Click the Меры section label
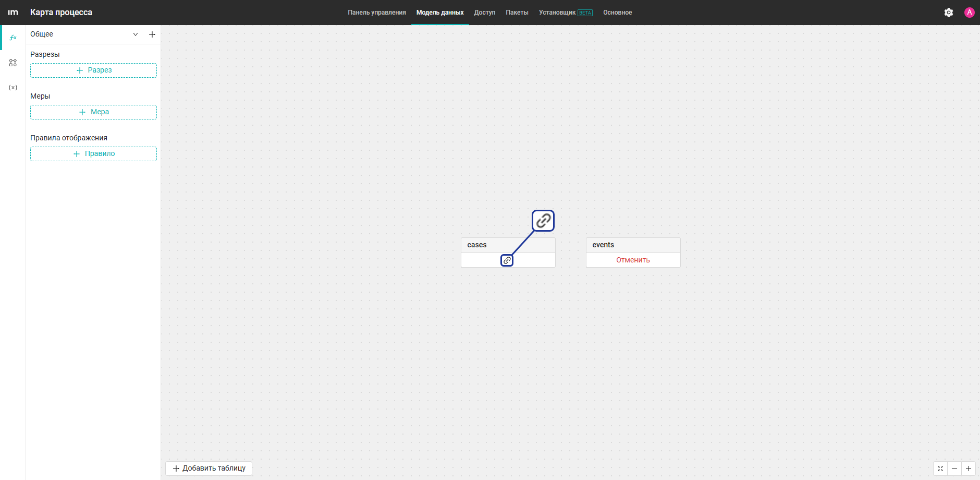980x480 pixels. [40, 96]
